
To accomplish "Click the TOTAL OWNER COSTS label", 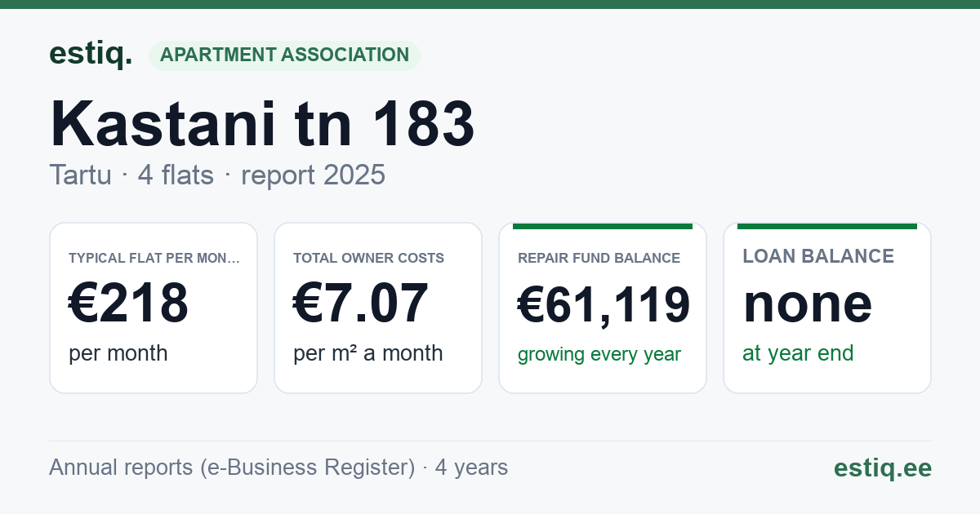I will tap(368, 258).
